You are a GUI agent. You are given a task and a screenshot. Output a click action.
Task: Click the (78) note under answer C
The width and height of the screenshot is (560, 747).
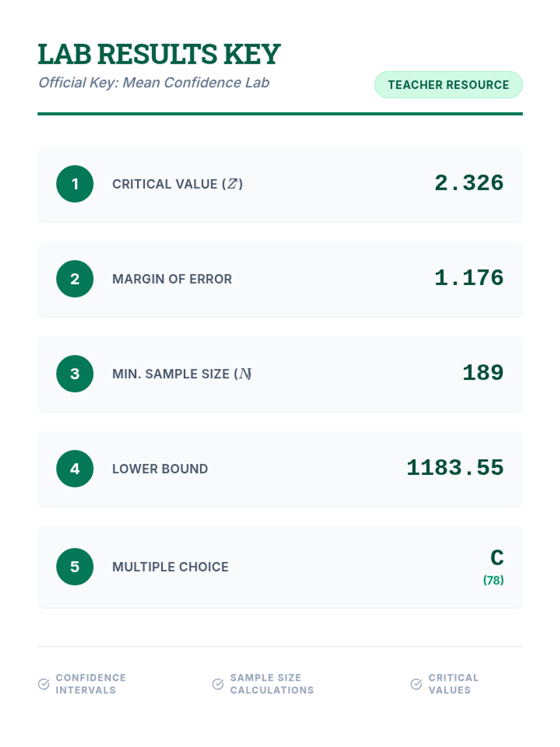tap(493, 580)
